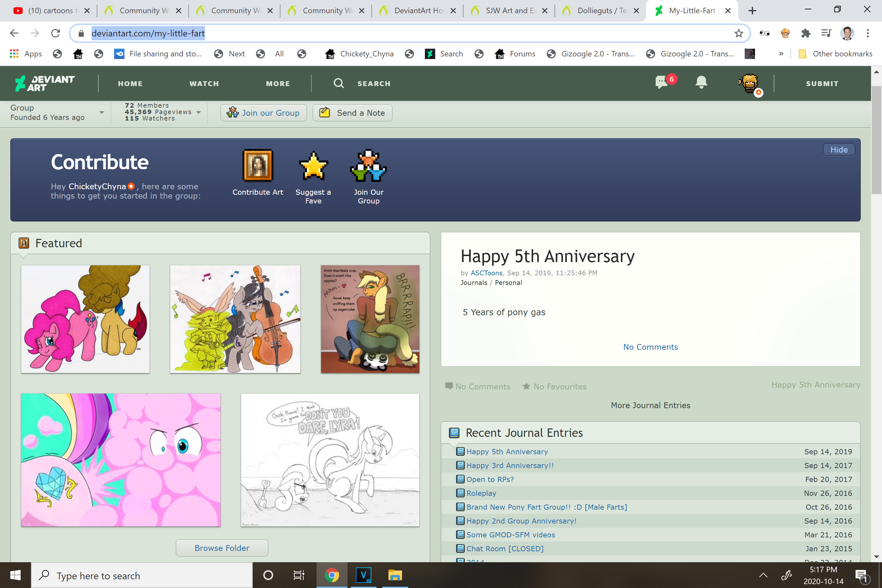Open the cello pony featured thumbnail

(x=235, y=319)
